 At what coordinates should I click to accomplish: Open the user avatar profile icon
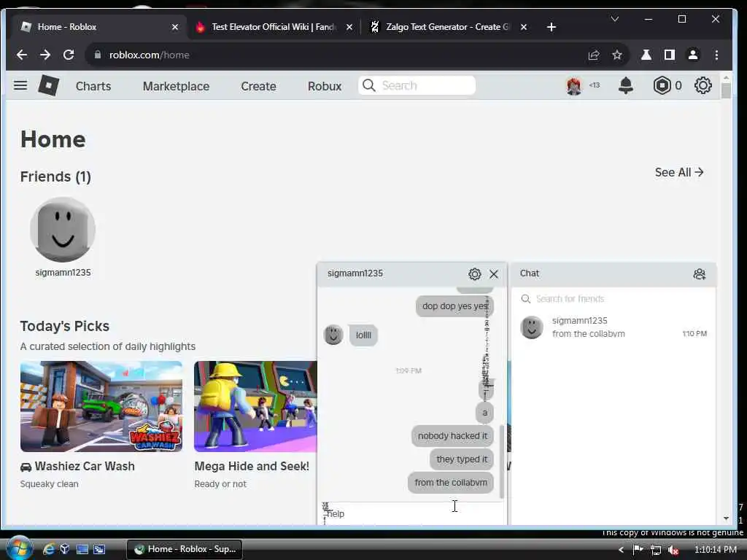[x=574, y=86]
